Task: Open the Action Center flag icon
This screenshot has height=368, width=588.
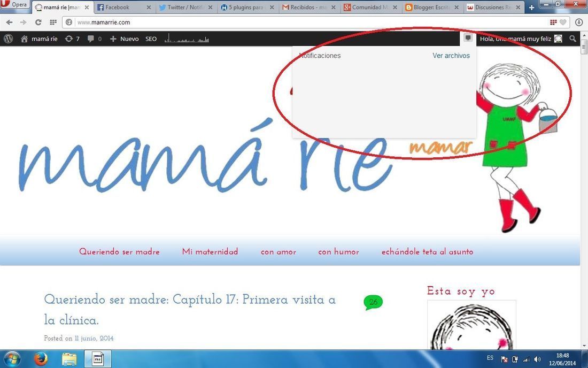Action: (505, 359)
